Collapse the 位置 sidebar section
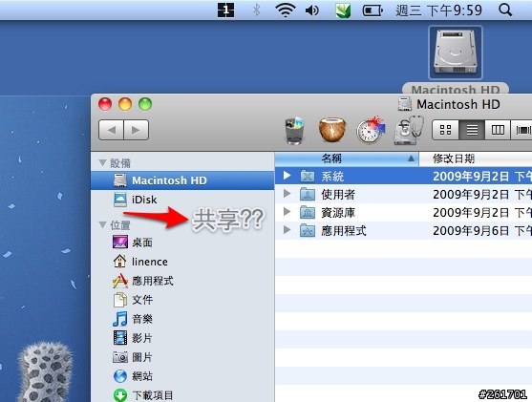This screenshot has width=532, height=402. [x=102, y=225]
